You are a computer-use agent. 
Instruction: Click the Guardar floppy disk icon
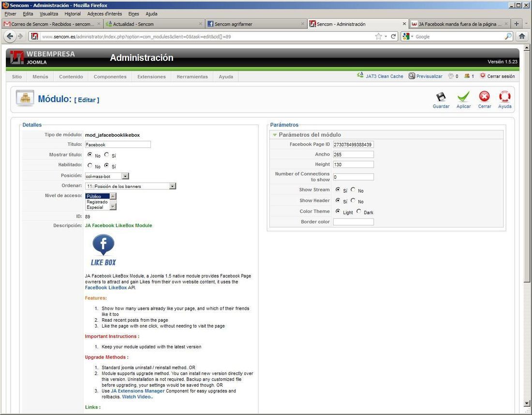[441, 97]
